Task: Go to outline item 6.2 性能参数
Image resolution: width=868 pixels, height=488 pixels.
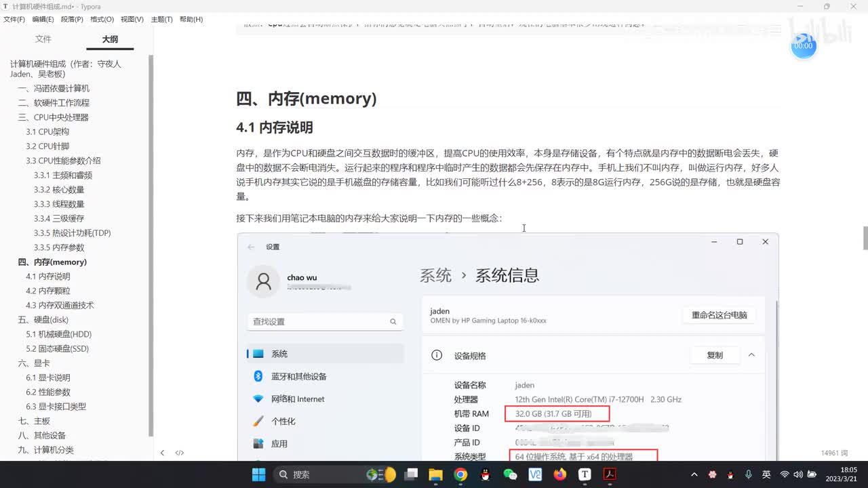Action: coord(48,392)
